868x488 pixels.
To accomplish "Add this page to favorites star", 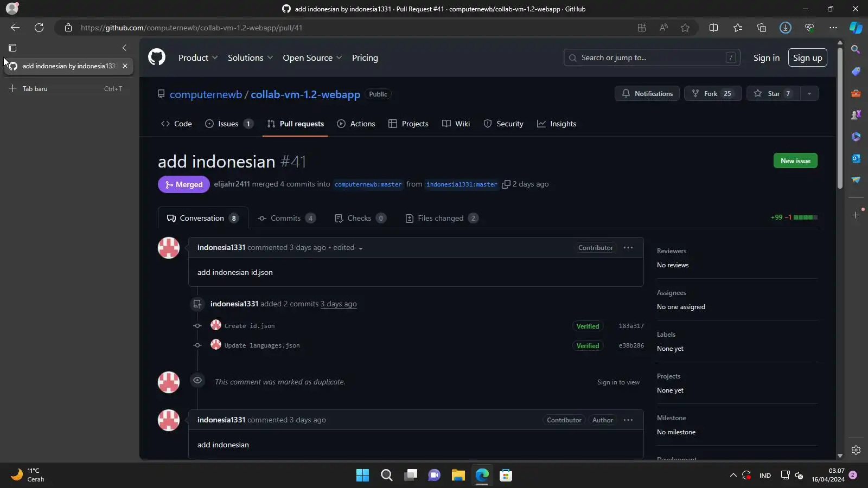I will 685,28.
